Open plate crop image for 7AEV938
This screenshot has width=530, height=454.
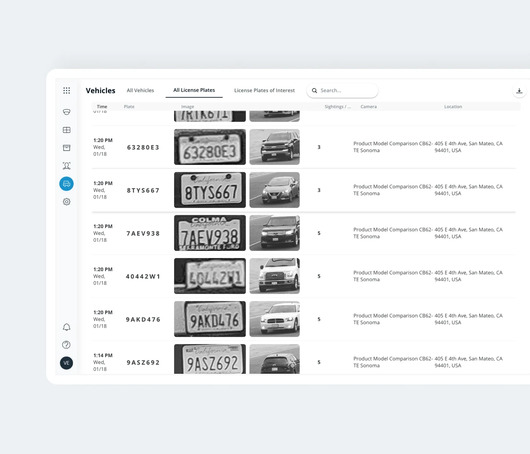(x=210, y=233)
